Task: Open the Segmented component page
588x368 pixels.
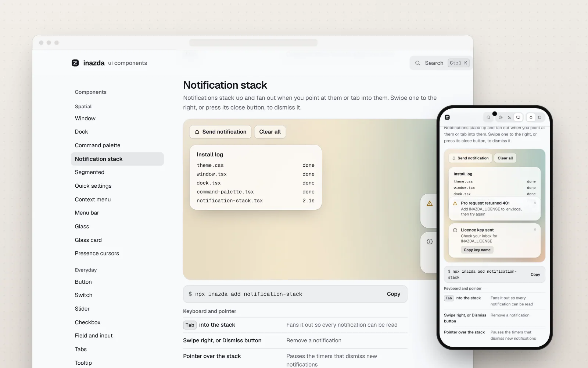Action: [x=117, y=172]
